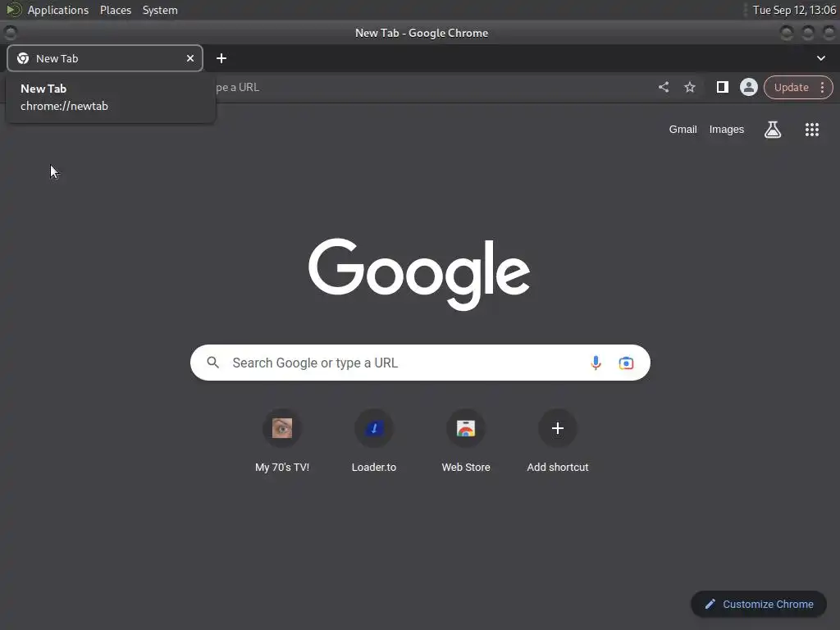The width and height of the screenshot is (840, 630).
Task: Close the New Tab tab
Action: [190, 58]
